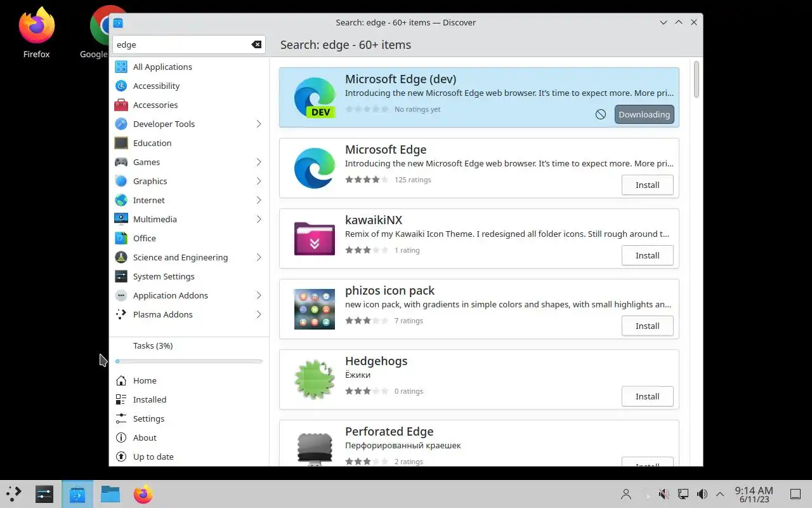Expand the Developer Tools category arrow

[259, 124]
